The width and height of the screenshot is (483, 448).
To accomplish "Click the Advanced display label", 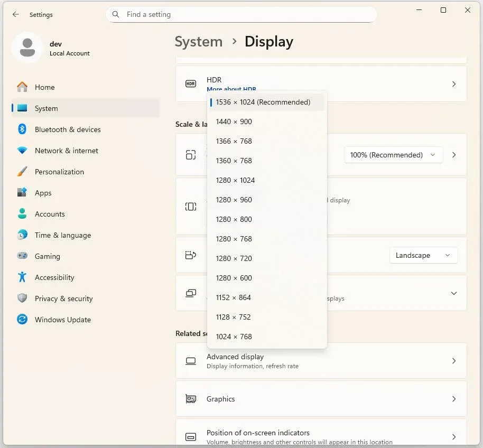I will 235,357.
